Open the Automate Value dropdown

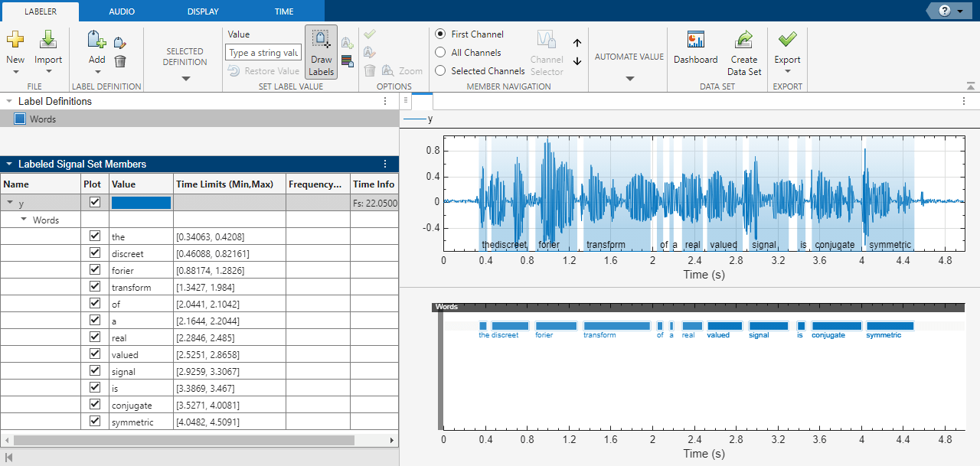point(629,78)
